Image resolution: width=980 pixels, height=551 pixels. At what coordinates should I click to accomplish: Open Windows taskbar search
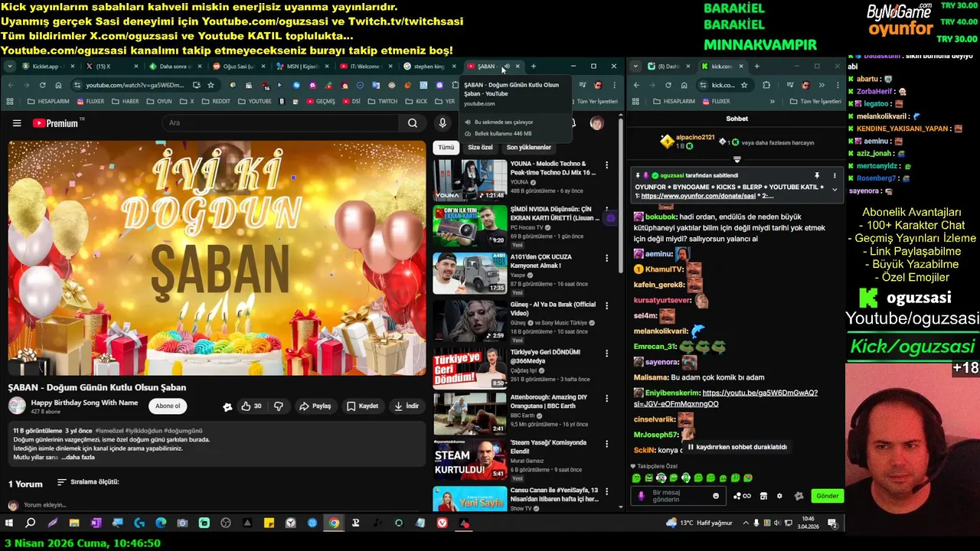31,523
